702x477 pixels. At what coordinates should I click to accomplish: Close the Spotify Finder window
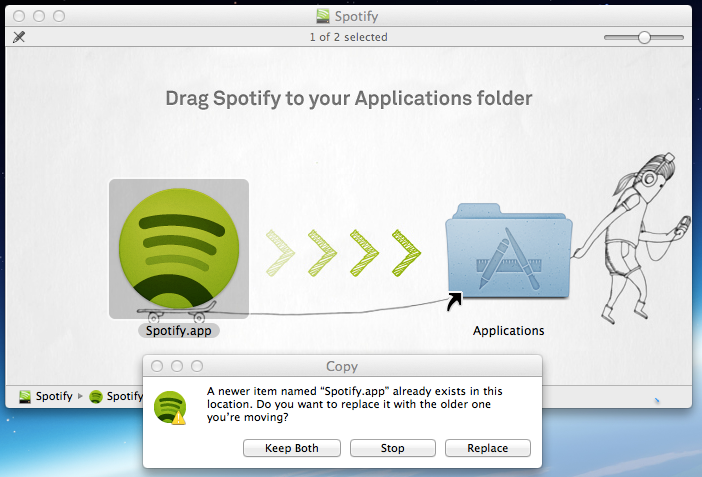pos(19,16)
